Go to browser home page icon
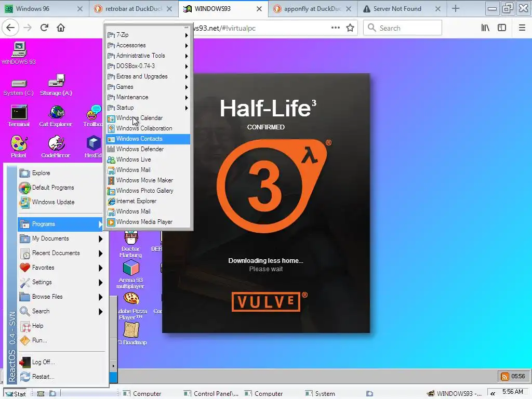The width and height of the screenshot is (532, 399). (x=61, y=28)
